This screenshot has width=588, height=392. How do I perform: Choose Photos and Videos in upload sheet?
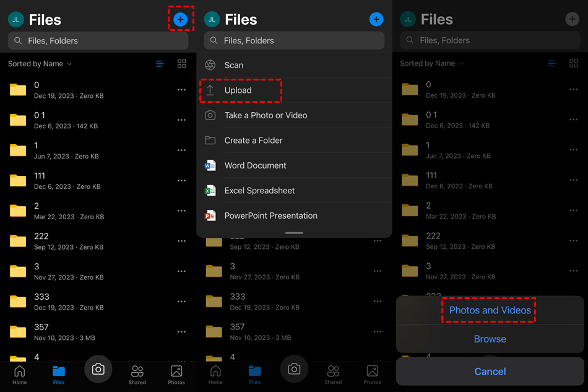[x=490, y=310]
